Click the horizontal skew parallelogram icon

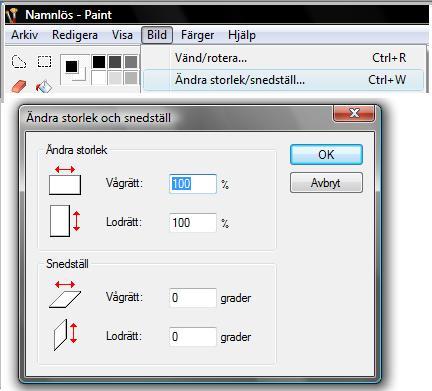(65, 294)
